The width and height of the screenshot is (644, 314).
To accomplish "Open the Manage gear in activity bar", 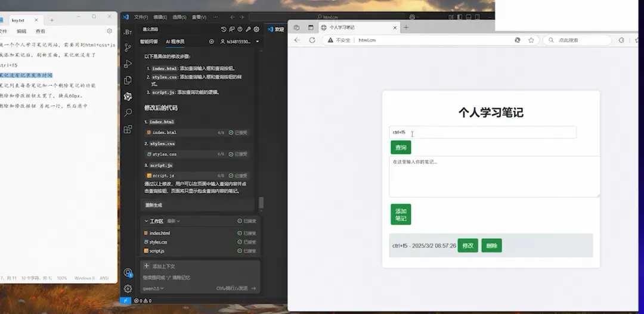I will pos(128,288).
